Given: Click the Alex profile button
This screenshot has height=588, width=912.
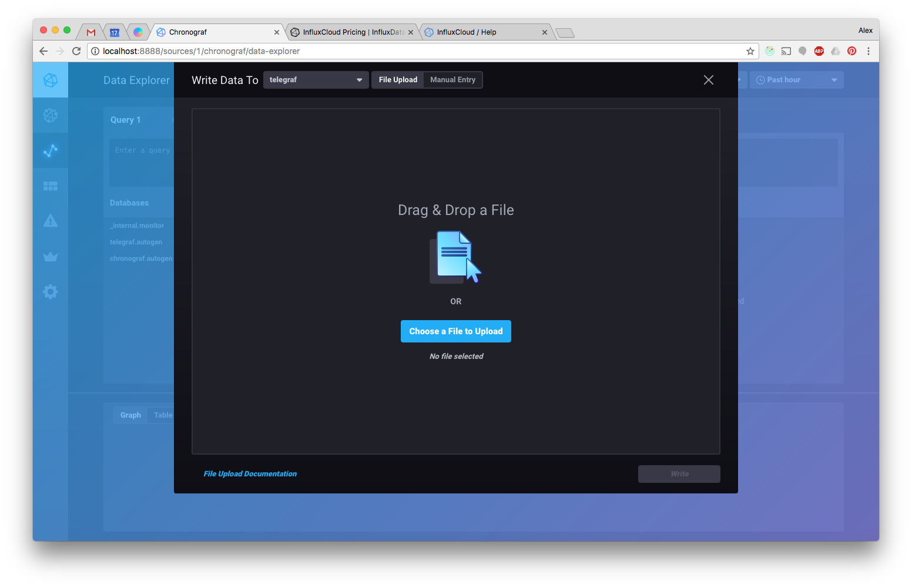Looking at the screenshot, I should (865, 31).
